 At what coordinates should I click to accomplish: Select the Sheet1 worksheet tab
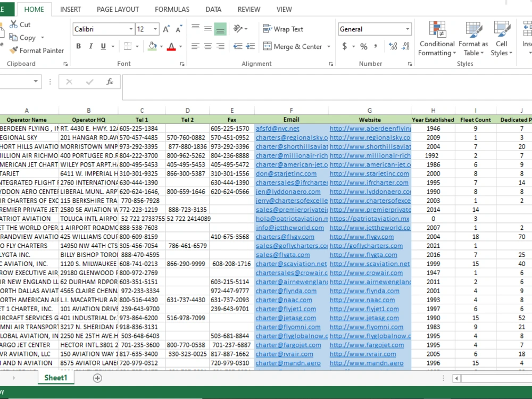pos(56,378)
